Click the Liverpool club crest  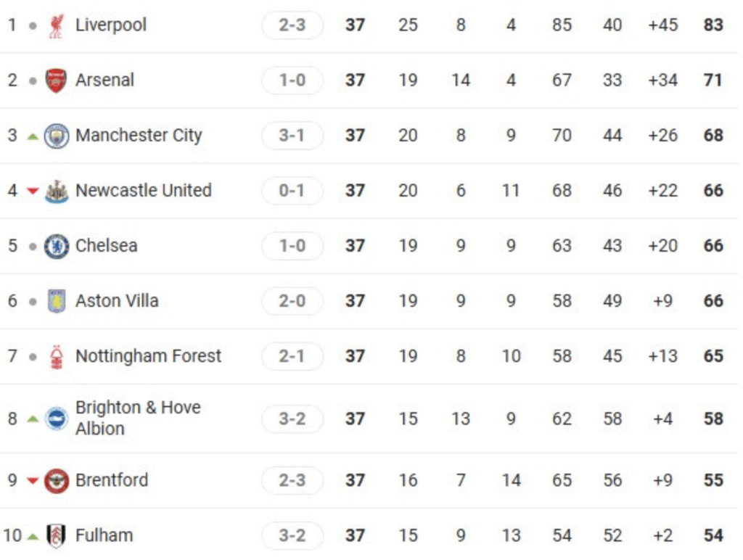tap(57, 25)
